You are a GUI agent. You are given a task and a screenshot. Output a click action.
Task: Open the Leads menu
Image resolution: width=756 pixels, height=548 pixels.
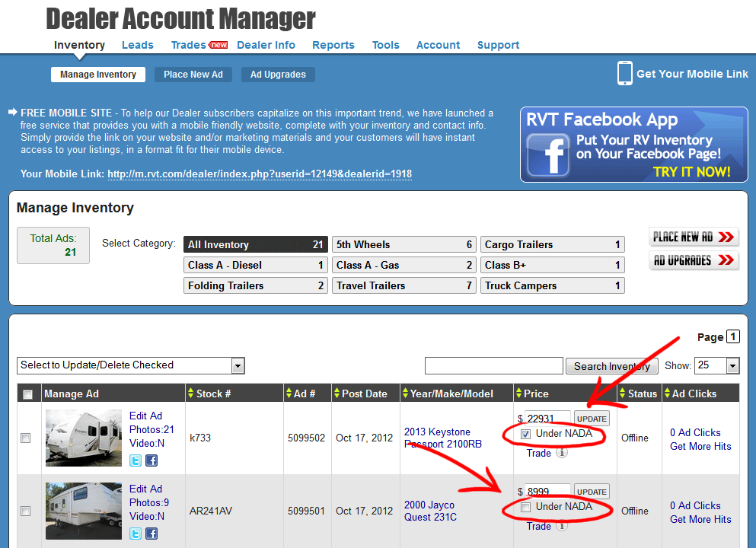(x=137, y=45)
